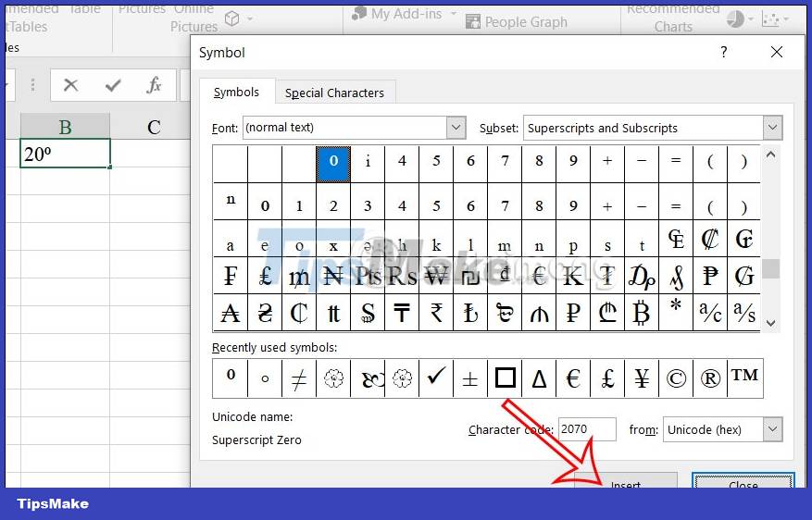This screenshot has width=812, height=520.
Task: Choose the Cruzeiro sign ₢
Action: tap(744, 239)
